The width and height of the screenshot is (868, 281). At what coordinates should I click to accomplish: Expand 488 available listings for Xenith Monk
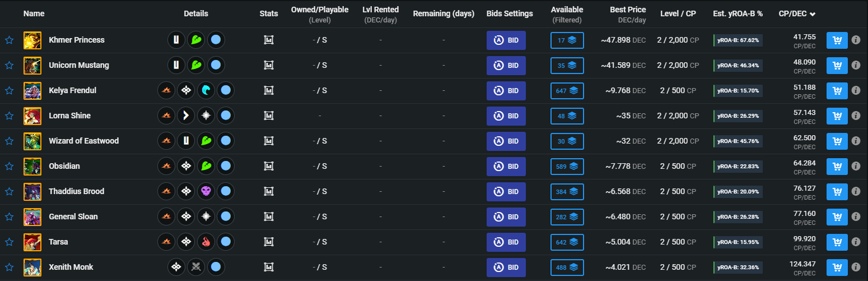pyautogui.click(x=567, y=268)
